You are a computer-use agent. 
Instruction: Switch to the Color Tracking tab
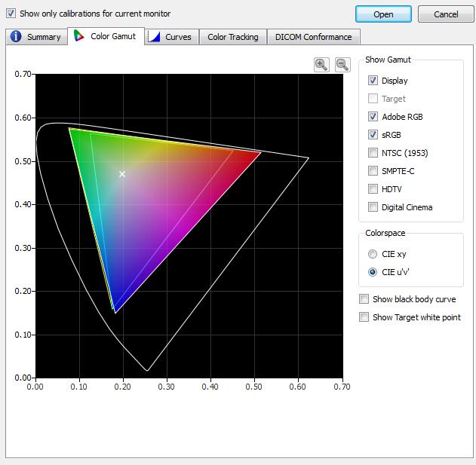tap(233, 37)
